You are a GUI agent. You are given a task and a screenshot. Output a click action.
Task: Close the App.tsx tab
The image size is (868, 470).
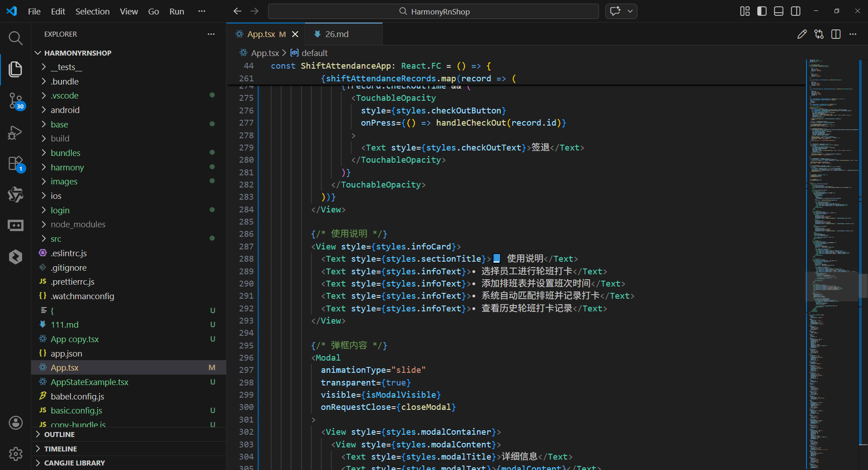pos(295,34)
